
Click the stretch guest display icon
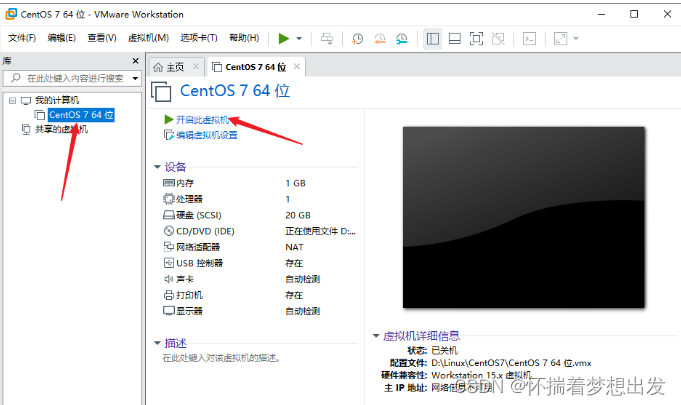click(x=560, y=39)
